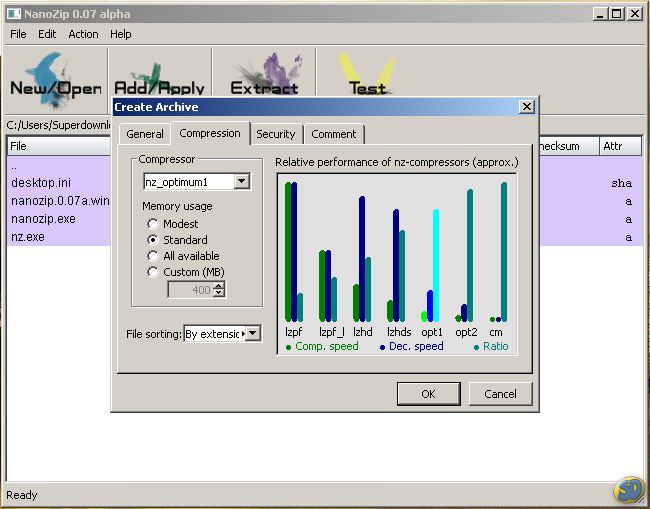Confirm with the OK button
The width and height of the screenshot is (650, 509).
(428, 394)
